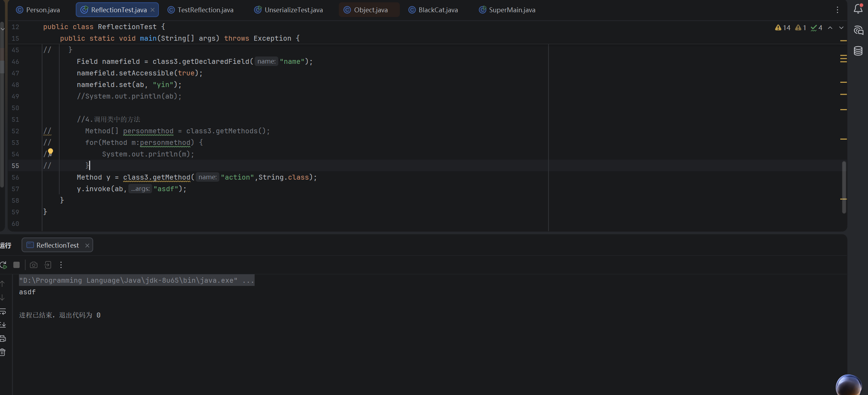Open the notifications bell icon
Screen dimensions: 868x395
coord(858,8)
